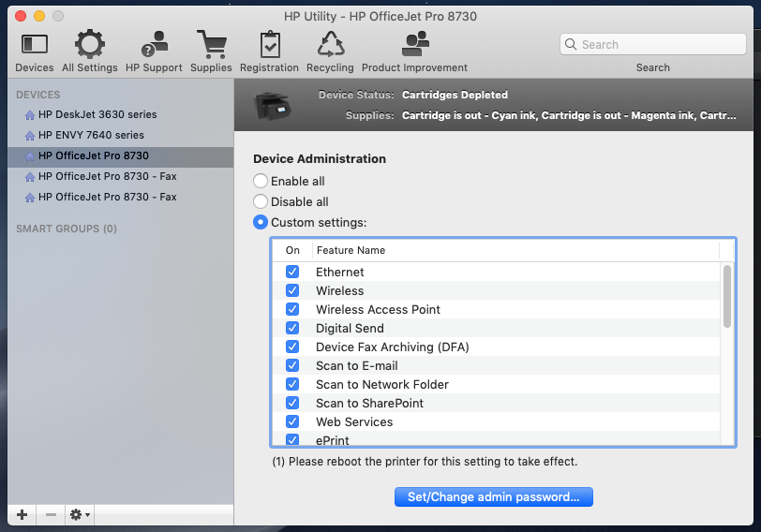This screenshot has height=532, width=761.
Task: Click the magnifier icon in Search
Action: tap(571, 44)
